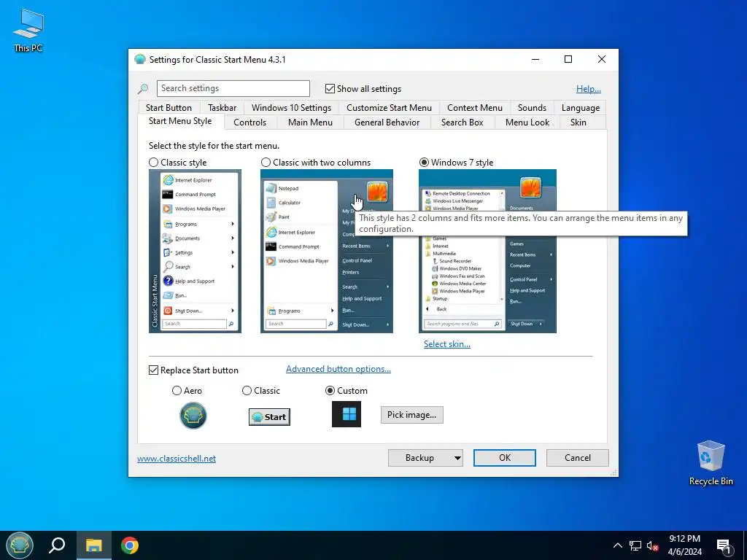Screen dimensions: 747x560
Task: Click the Classic style menu preview thumbnail
Action: [x=195, y=251]
